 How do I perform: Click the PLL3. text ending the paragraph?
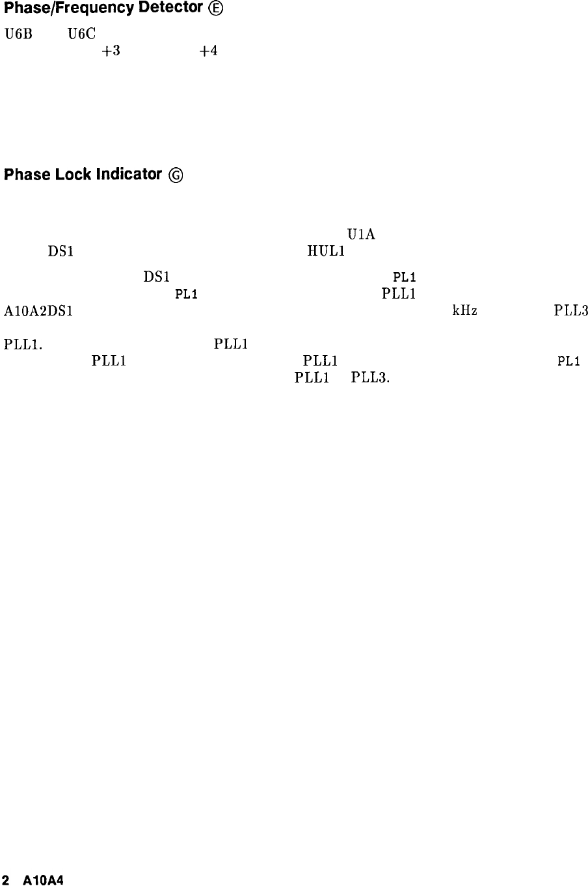pos(371,378)
